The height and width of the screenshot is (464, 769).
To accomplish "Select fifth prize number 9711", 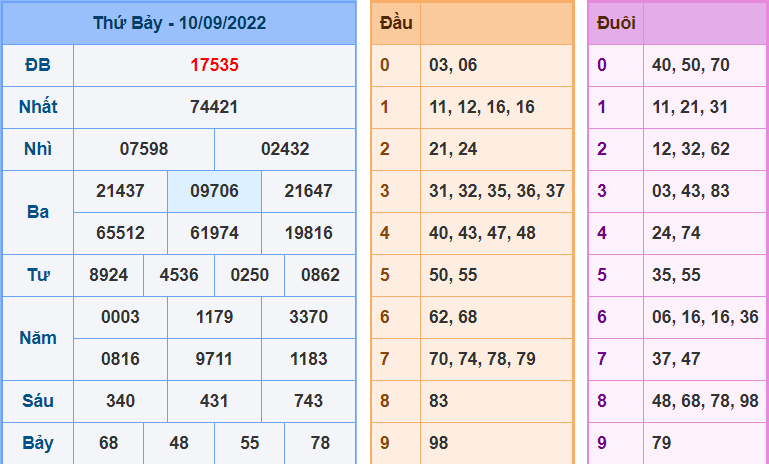I will (214, 359).
